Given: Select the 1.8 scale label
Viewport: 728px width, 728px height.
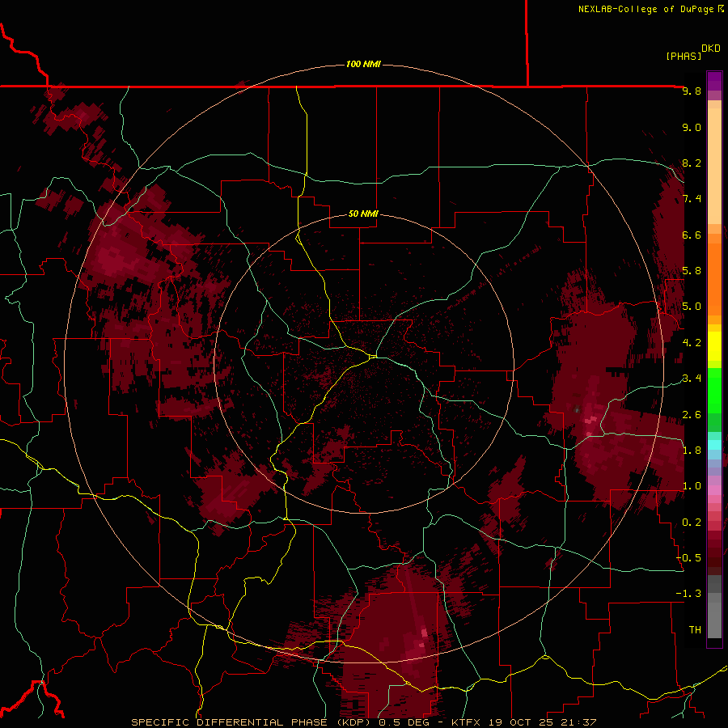Looking at the screenshot, I should 692,451.
